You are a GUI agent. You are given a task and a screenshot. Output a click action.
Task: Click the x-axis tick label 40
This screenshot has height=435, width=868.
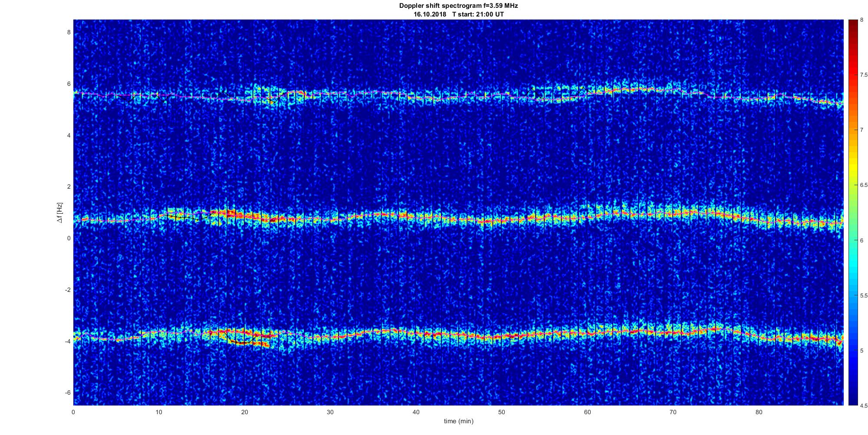click(416, 412)
